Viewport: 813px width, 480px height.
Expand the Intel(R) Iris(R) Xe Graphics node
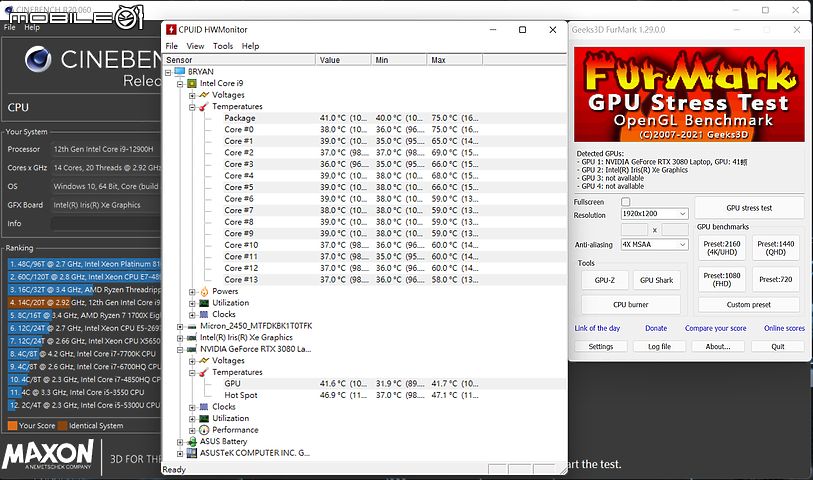[180, 338]
